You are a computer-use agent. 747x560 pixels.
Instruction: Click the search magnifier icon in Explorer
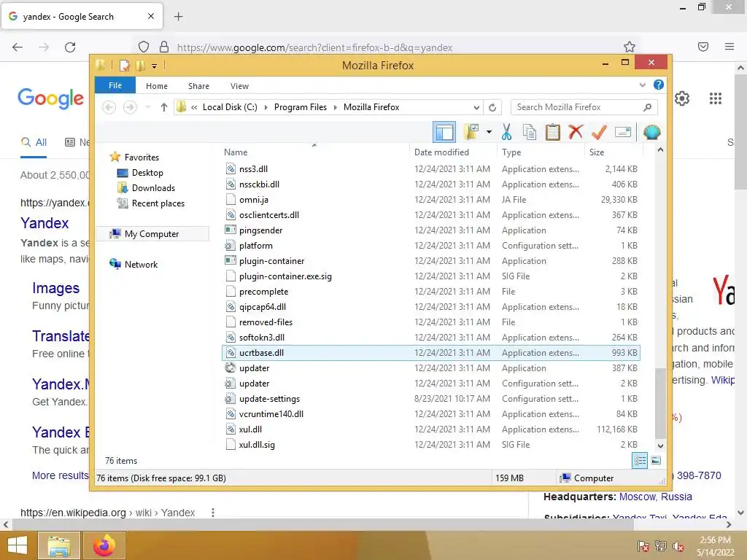(x=647, y=107)
